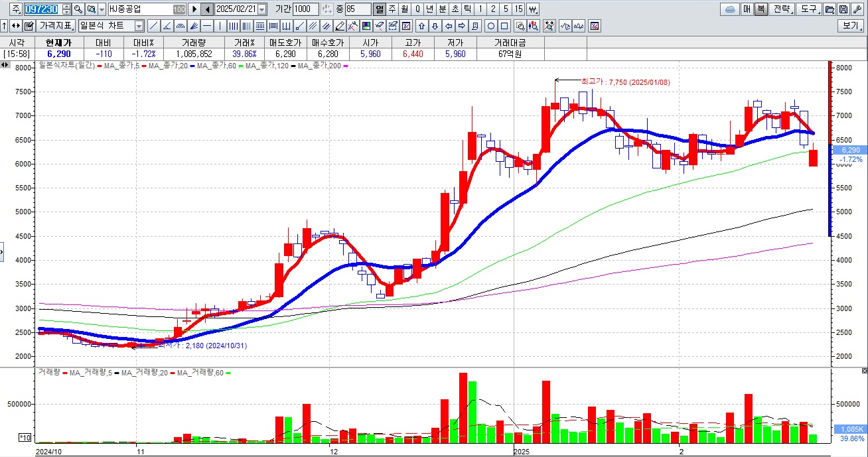
Task: Toggle the 매 buy marker button
Action: pos(747,9)
